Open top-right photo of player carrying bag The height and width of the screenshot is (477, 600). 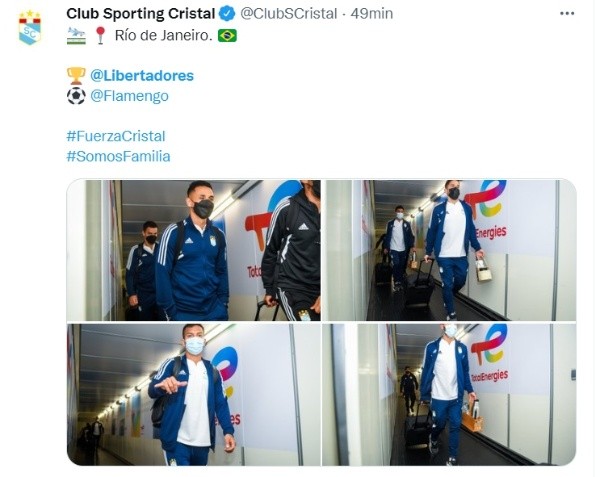449,250
